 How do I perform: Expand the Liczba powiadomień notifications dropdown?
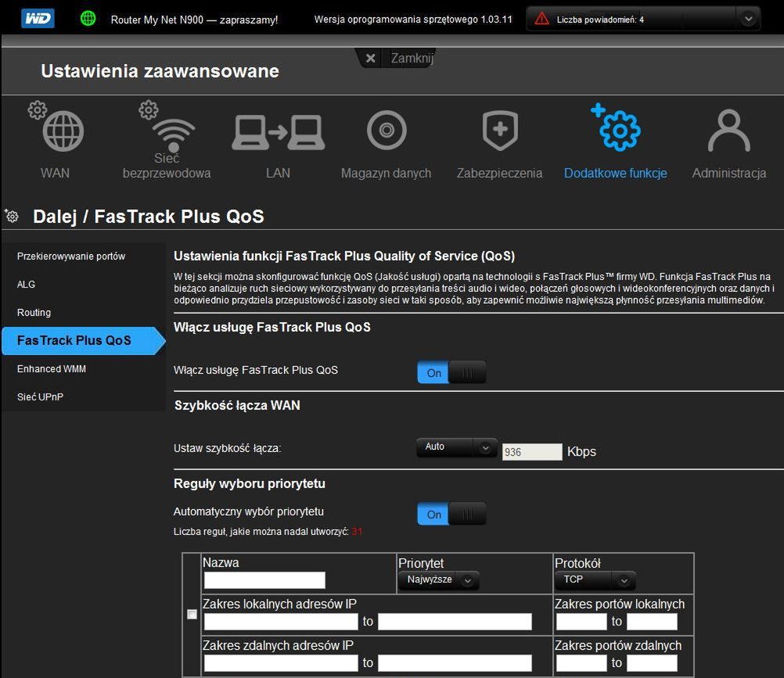(748, 19)
